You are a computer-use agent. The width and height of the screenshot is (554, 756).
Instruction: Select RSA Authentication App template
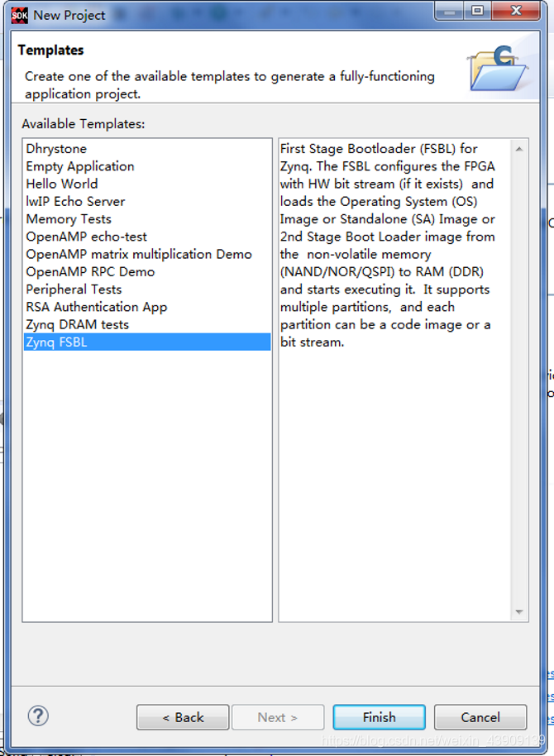click(x=97, y=307)
